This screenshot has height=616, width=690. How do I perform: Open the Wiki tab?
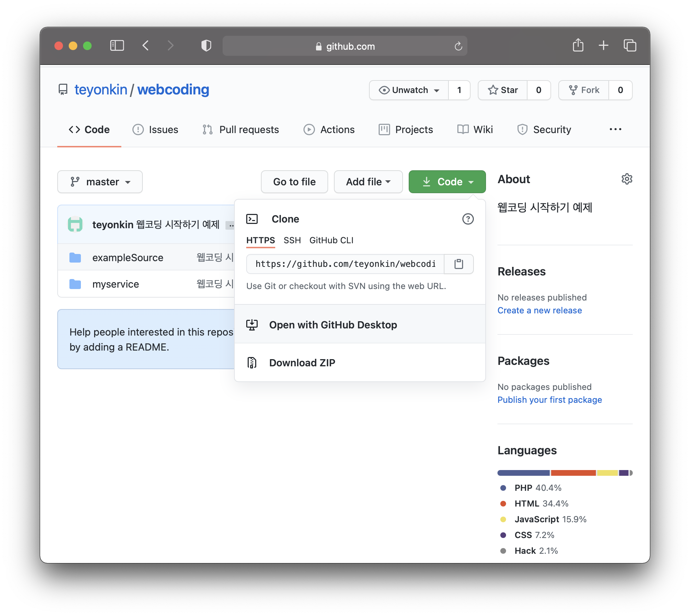click(x=475, y=129)
